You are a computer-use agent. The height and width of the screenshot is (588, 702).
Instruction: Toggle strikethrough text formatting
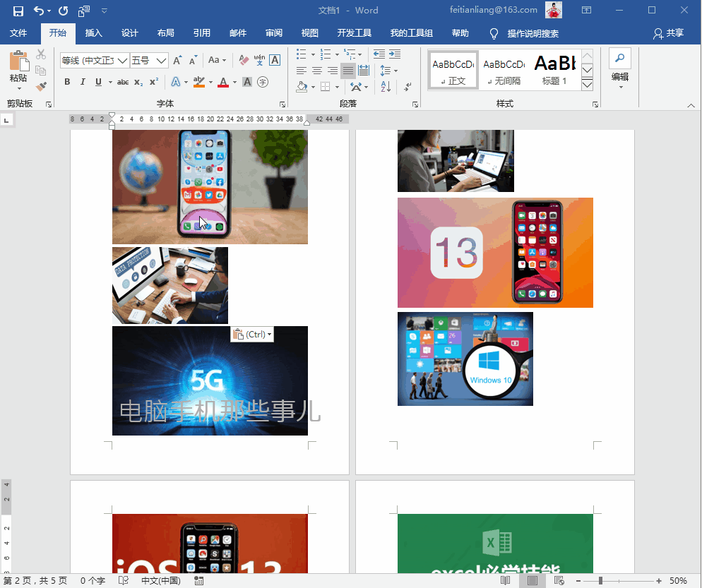pyautogui.click(x=123, y=82)
